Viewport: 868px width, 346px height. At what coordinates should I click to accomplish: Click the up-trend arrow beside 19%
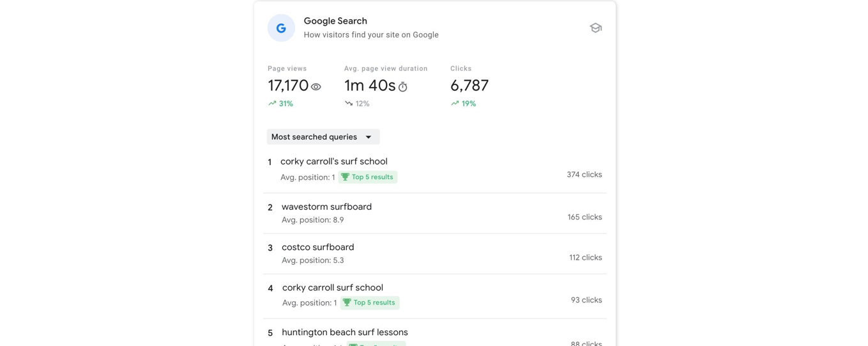(x=455, y=104)
